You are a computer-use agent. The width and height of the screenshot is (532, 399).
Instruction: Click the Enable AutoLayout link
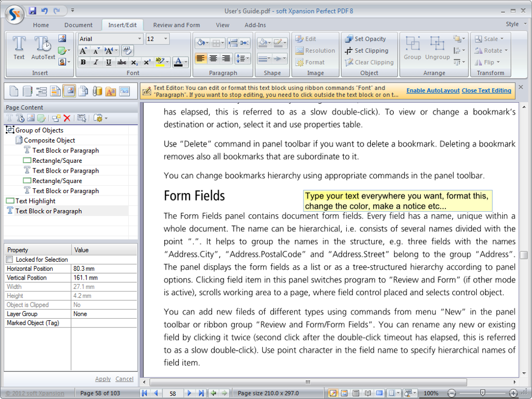pyautogui.click(x=432, y=90)
